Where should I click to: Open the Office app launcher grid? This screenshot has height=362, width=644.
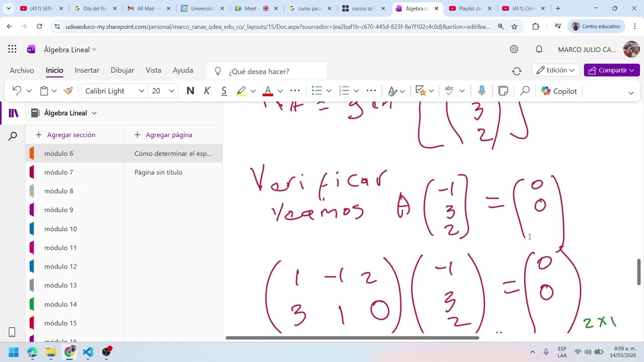[12, 49]
